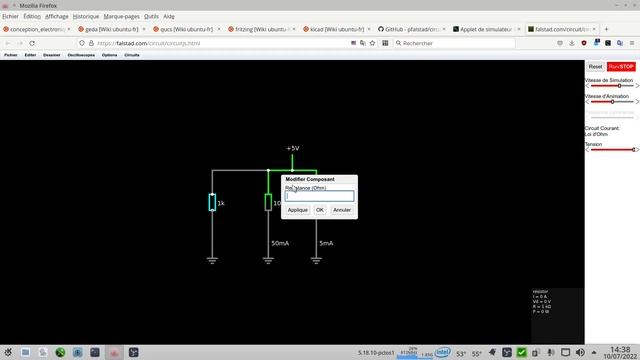The height and width of the screenshot is (360, 640).
Task: Click the downloads arrow icon
Action: pyautogui.click(x=572, y=43)
